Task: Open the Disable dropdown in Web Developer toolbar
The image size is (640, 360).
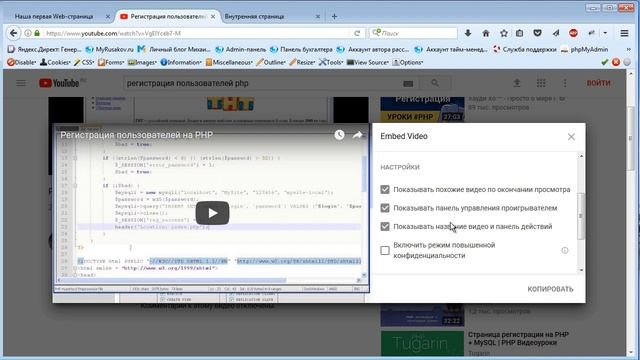Action: pos(22,62)
